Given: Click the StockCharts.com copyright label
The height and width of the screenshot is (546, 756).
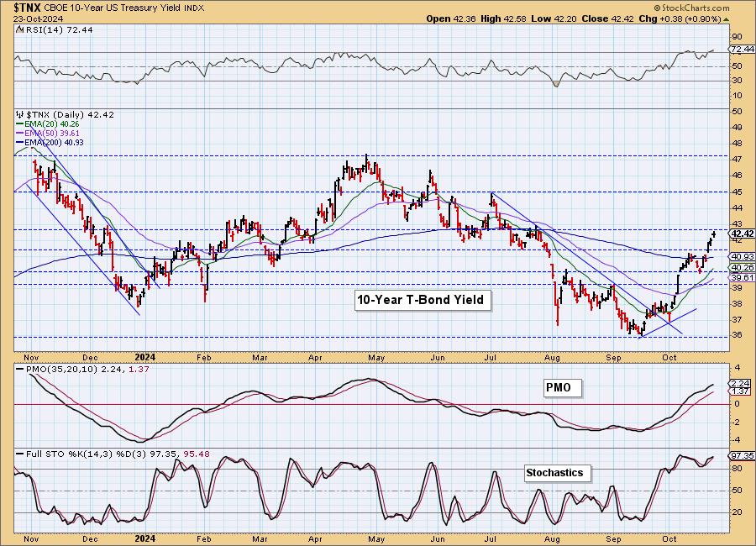Looking at the screenshot, I should click(691, 8).
